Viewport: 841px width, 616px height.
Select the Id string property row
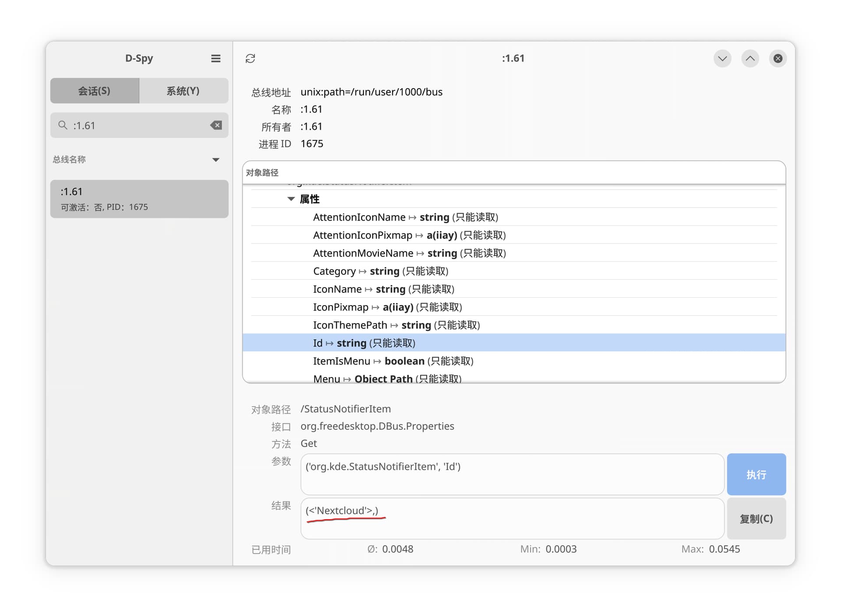(x=514, y=343)
